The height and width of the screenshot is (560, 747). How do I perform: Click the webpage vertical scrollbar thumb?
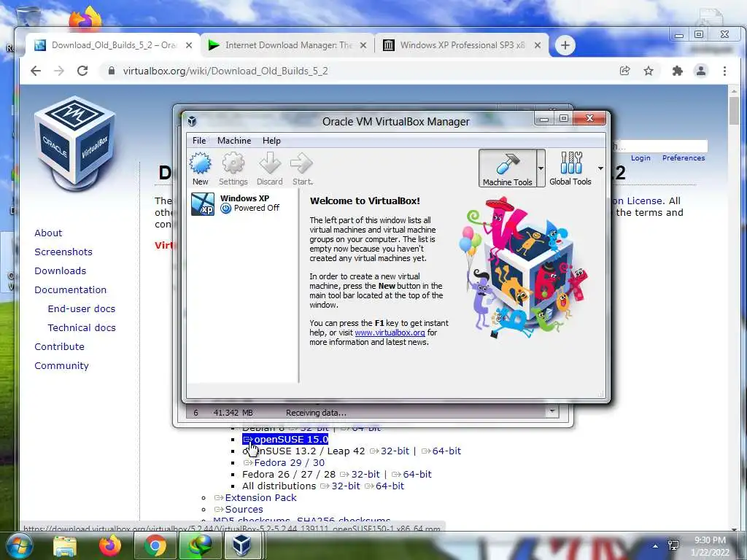pos(734,111)
